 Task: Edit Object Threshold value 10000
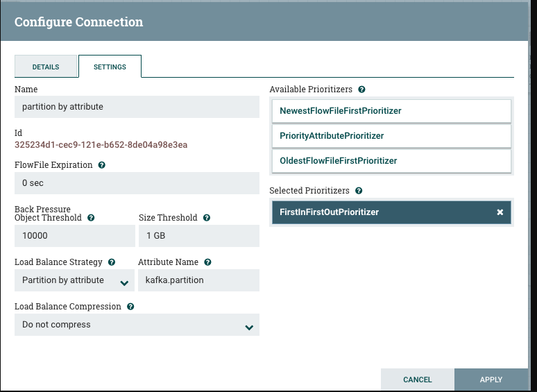coord(75,236)
